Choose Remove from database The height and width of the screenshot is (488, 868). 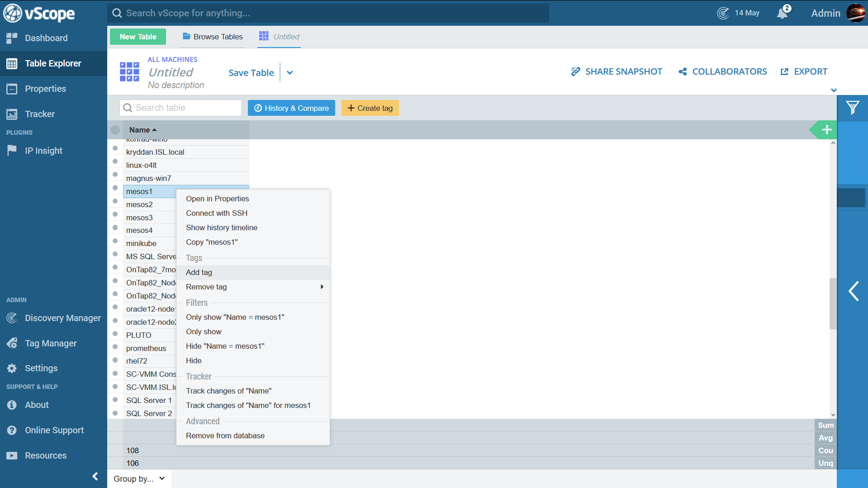pyautogui.click(x=253, y=436)
